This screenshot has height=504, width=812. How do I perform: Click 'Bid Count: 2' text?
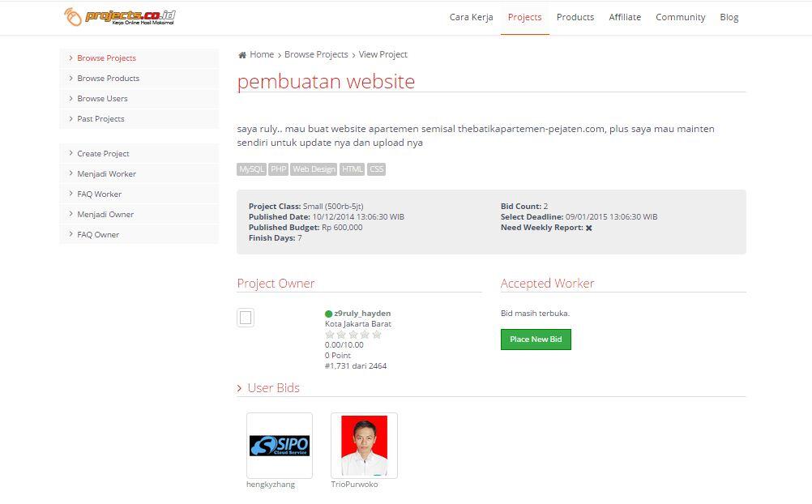coord(524,206)
